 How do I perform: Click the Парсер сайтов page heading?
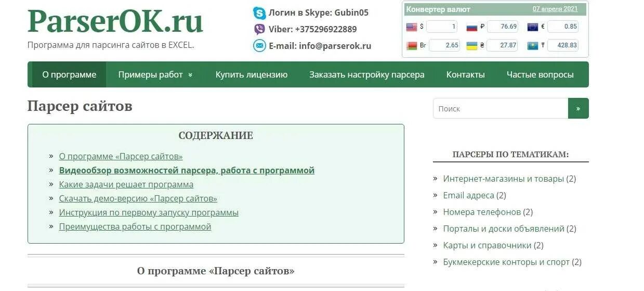pos(80,106)
